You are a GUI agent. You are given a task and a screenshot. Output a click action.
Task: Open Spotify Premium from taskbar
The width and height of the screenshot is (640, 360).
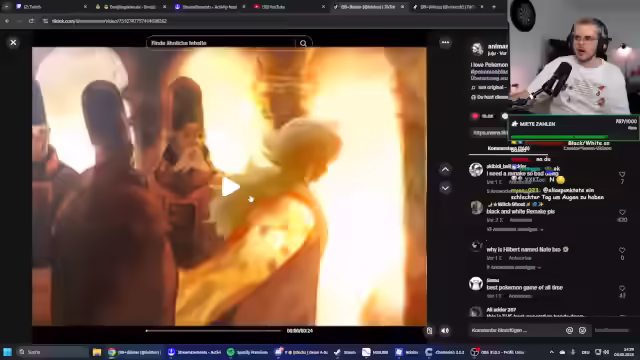coord(247,352)
